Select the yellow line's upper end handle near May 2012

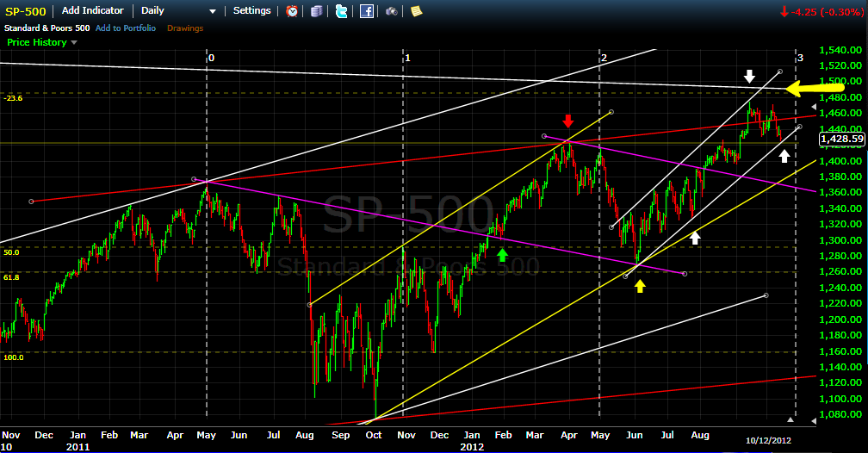pyautogui.click(x=611, y=112)
